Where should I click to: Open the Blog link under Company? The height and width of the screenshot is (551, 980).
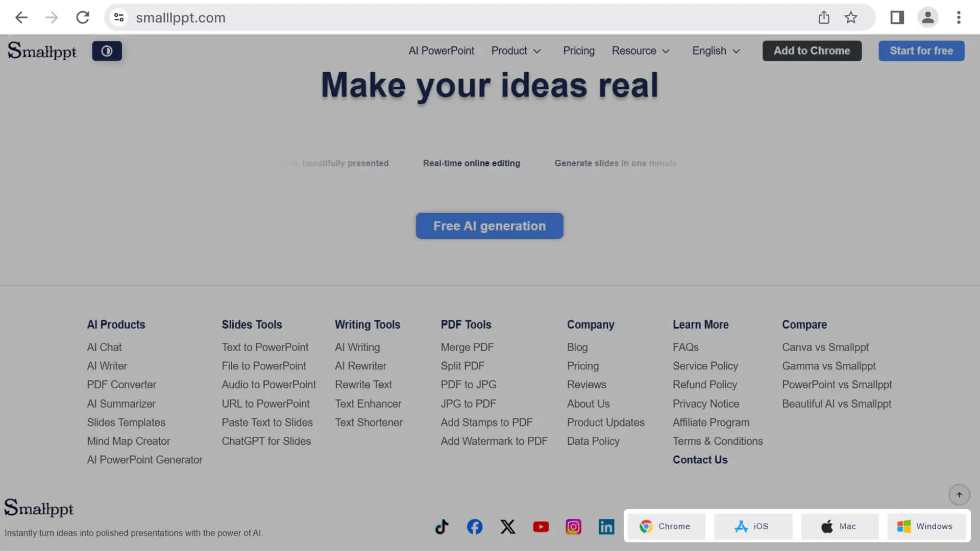coord(577,347)
